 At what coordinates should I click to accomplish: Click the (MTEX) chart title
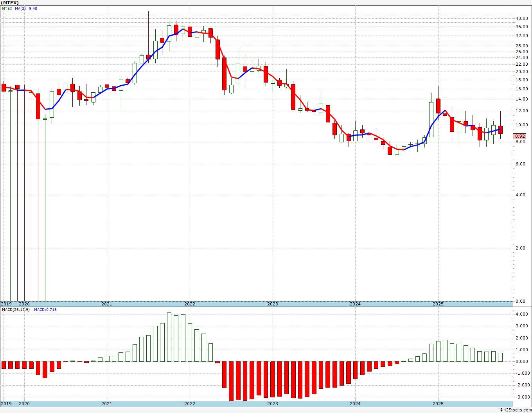(10, 3)
